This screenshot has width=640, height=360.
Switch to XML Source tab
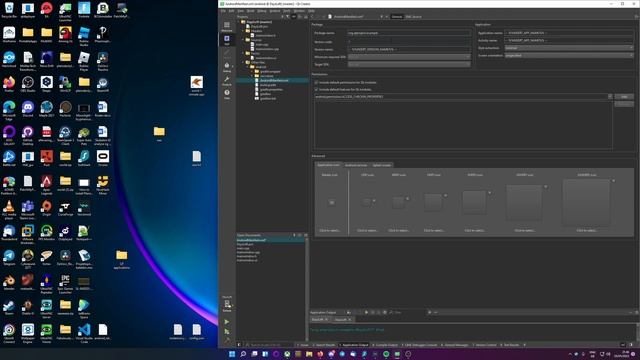[413, 17]
